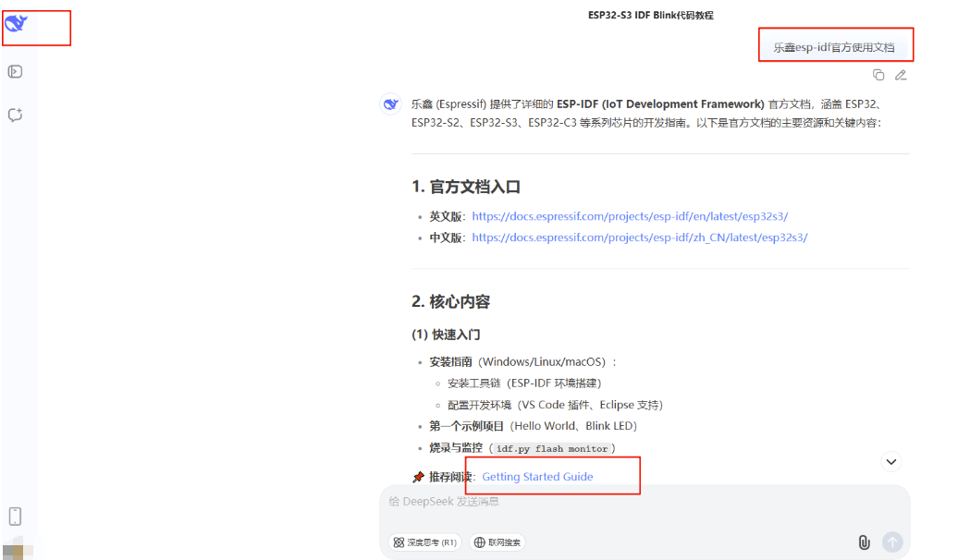Open the English docs link
This screenshot has width=958, height=560.
pyautogui.click(x=630, y=216)
